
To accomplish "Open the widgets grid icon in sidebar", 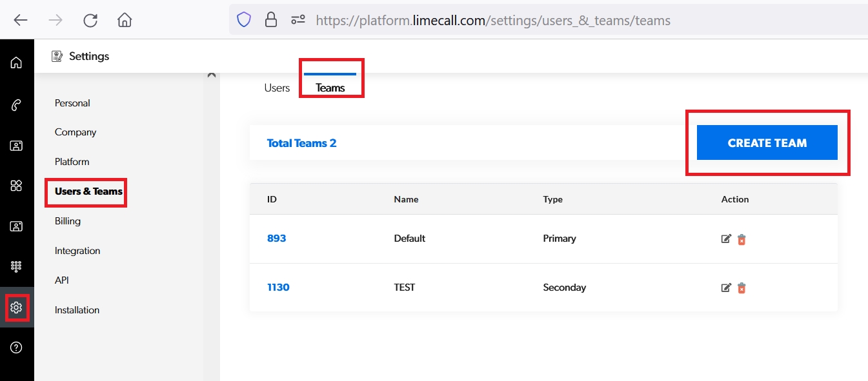I will (x=16, y=186).
